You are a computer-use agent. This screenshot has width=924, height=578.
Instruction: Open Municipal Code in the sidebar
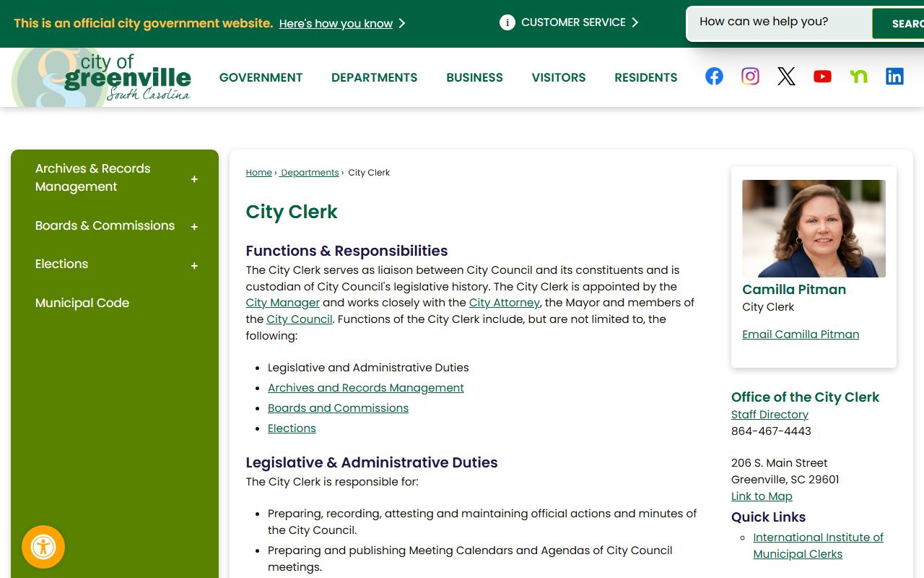82,303
